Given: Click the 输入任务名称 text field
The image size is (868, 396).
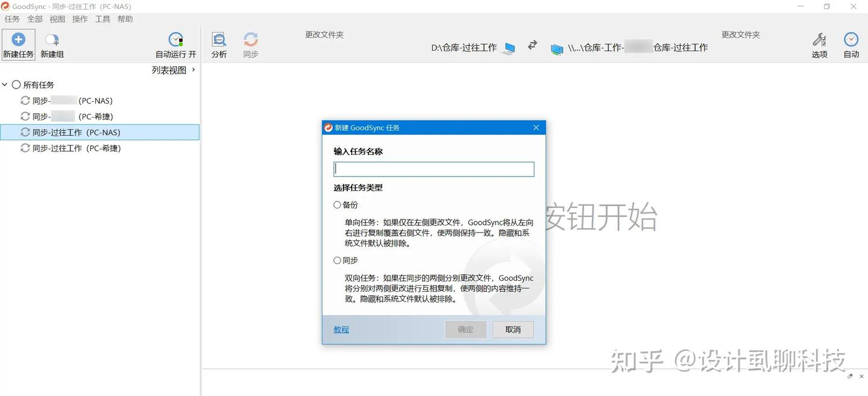Looking at the screenshot, I should [434, 169].
